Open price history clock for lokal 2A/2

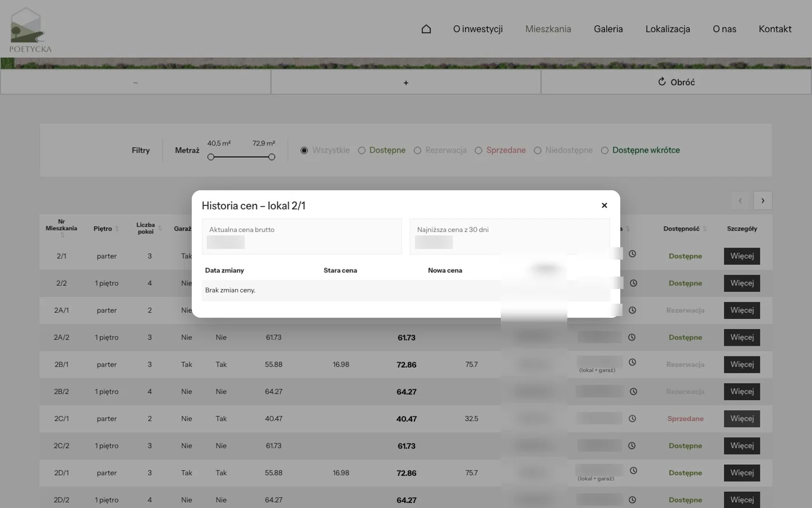[x=631, y=337]
